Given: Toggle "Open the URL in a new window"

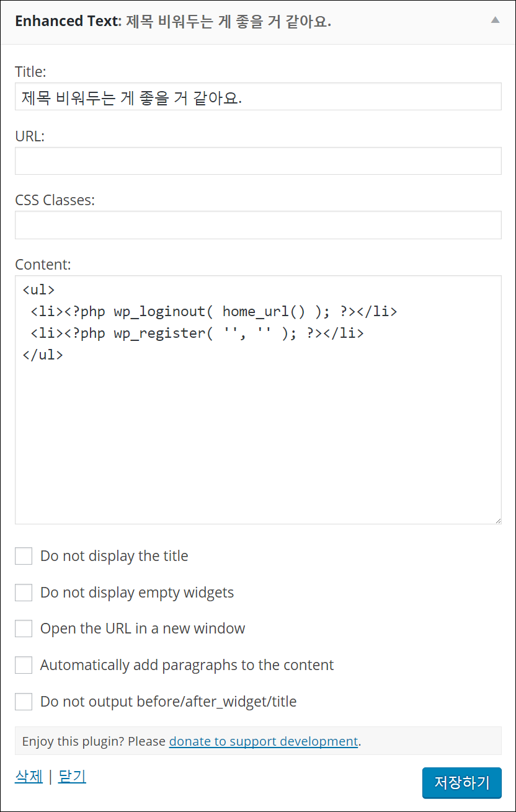Looking at the screenshot, I should 24,629.
